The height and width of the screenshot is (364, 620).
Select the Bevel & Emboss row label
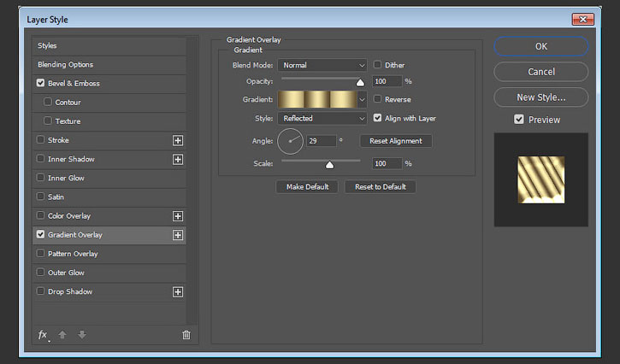74,84
